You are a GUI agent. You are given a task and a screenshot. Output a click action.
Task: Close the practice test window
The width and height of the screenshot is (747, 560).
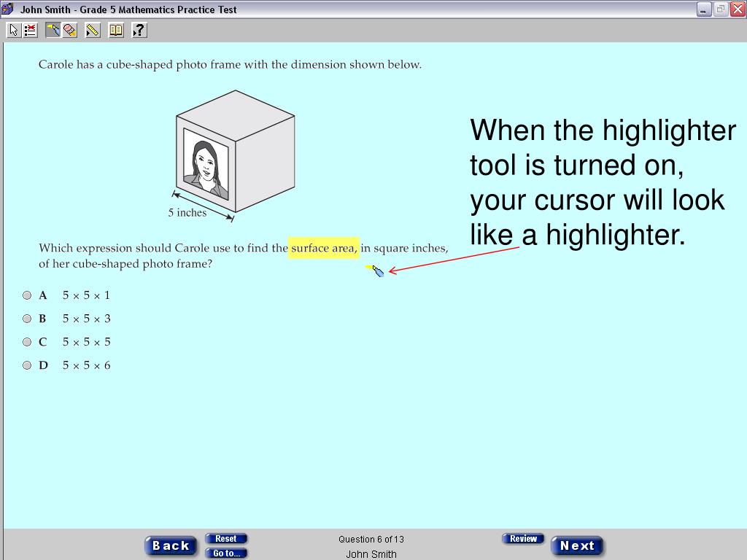click(738, 9)
